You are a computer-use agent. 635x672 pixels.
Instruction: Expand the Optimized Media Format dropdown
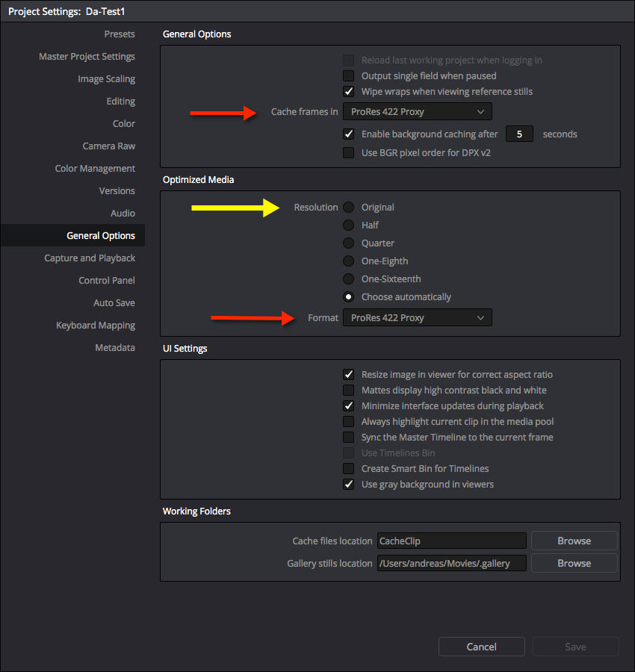point(417,318)
